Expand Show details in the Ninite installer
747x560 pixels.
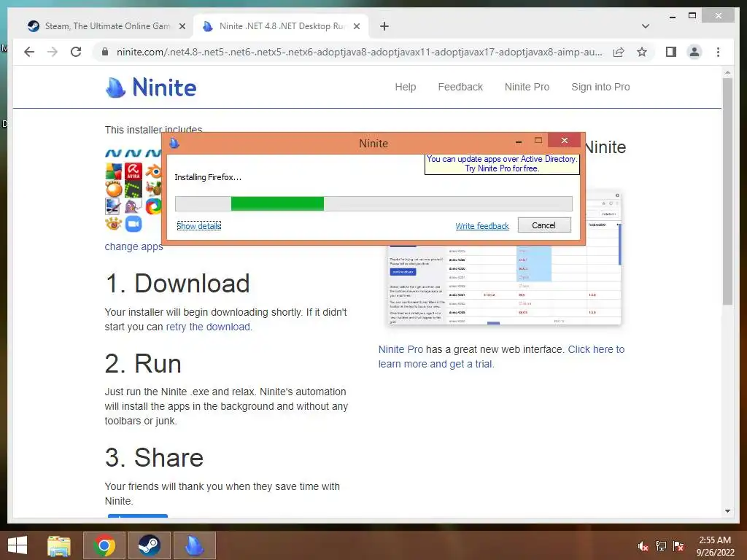[199, 226]
